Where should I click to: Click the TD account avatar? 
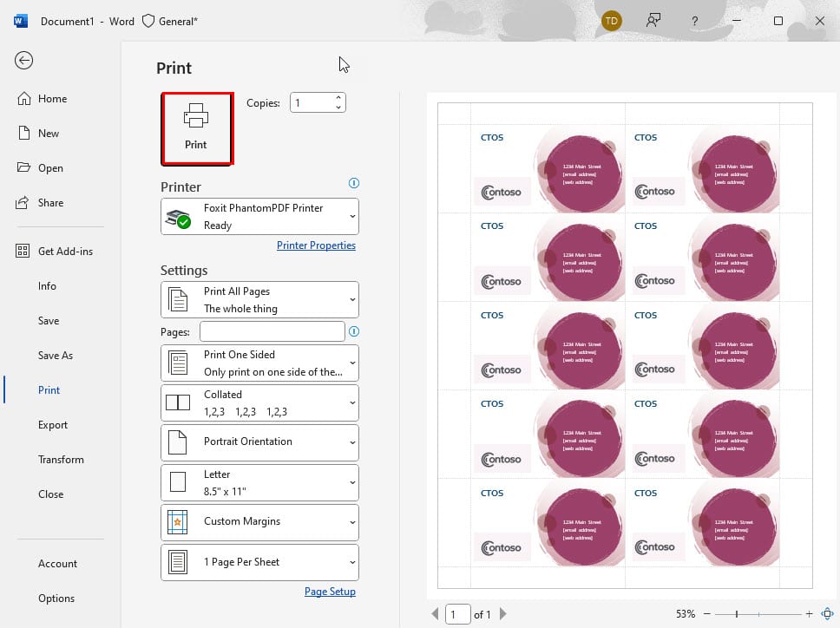(x=611, y=22)
